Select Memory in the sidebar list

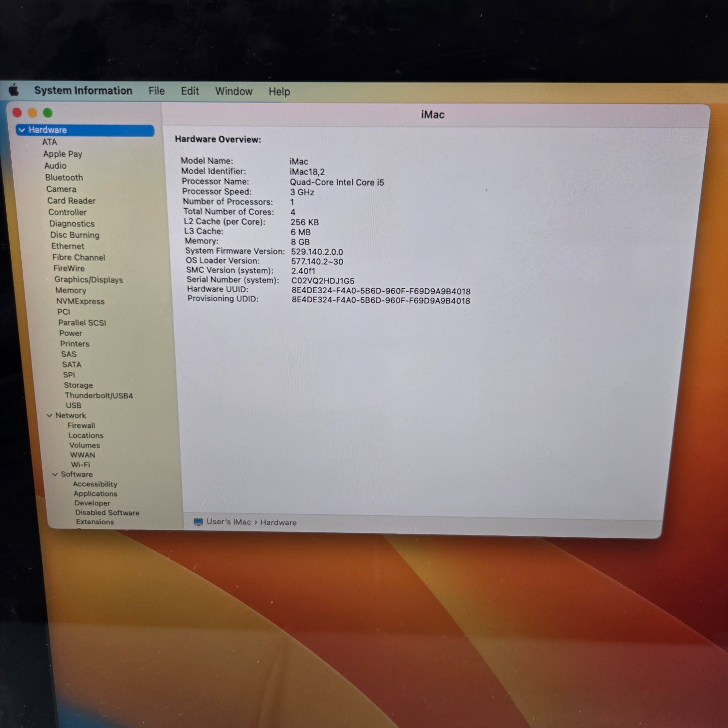coord(71,290)
